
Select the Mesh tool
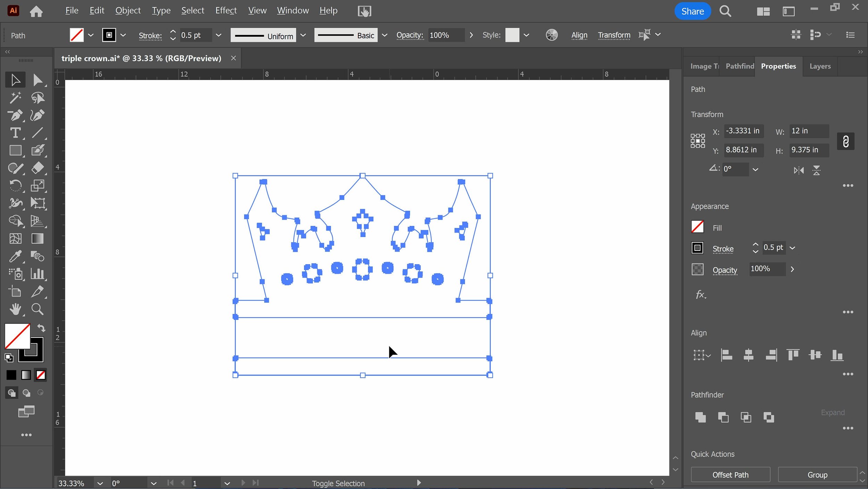[15, 238]
